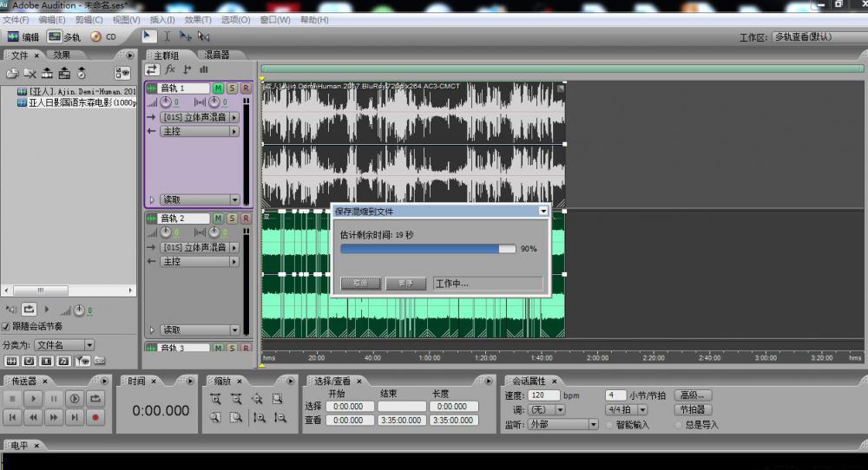
Task: Pause the mixdown save progress
Action: point(405,283)
